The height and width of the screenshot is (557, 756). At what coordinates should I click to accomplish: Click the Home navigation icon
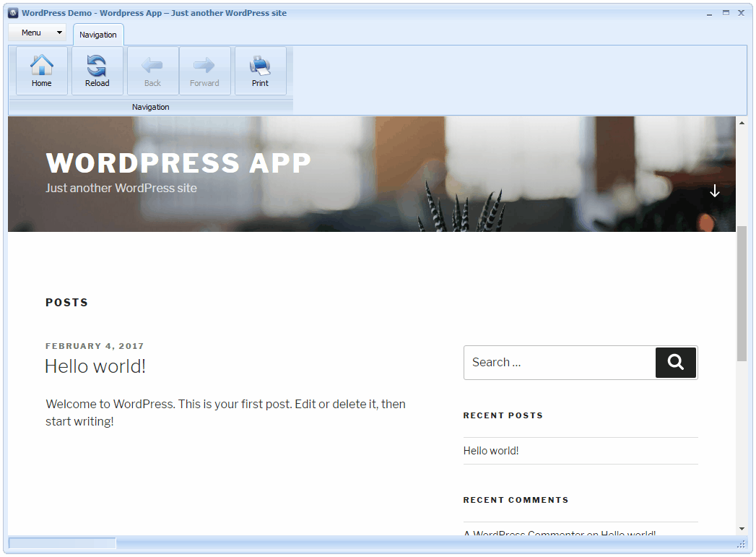(x=42, y=71)
